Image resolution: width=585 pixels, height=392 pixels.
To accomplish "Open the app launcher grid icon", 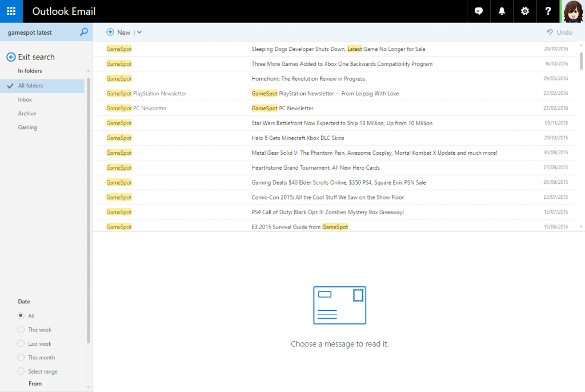I will click(x=11, y=11).
